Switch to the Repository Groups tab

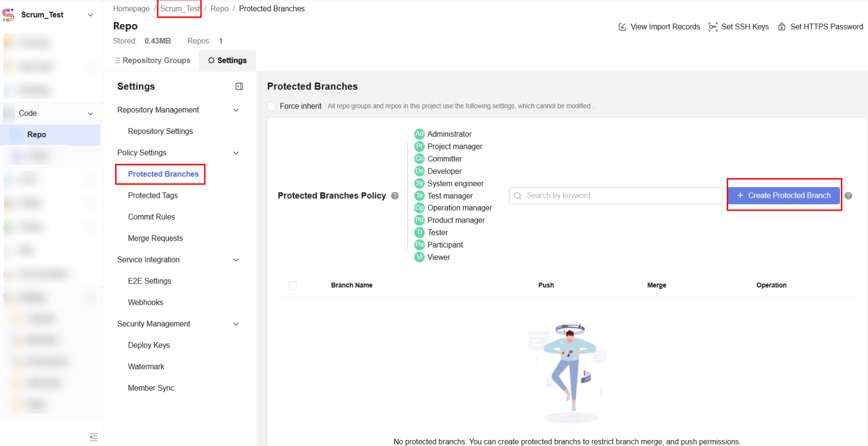pyautogui.click(x=152, y=61)
